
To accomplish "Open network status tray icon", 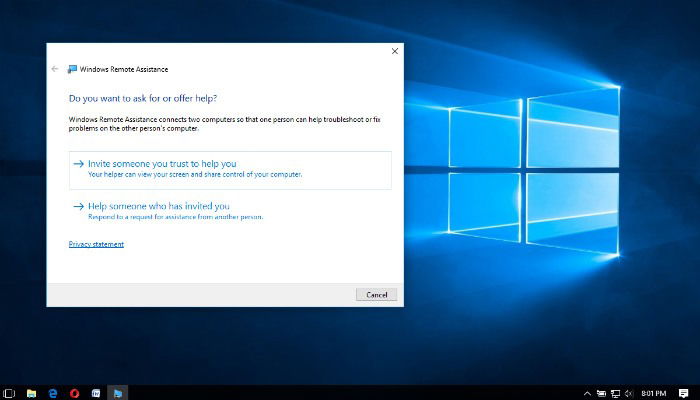I will tap(616, 393).
